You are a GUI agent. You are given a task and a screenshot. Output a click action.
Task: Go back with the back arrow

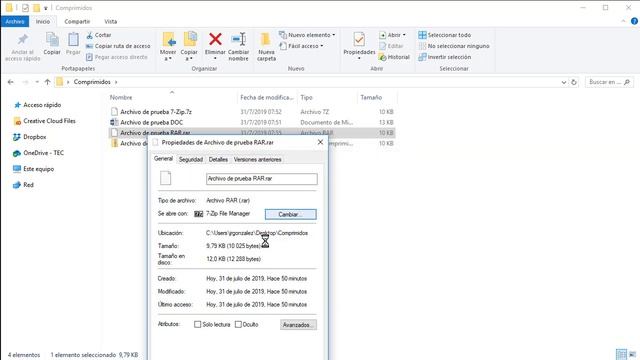pyautogui.click(x=11, y=82)
